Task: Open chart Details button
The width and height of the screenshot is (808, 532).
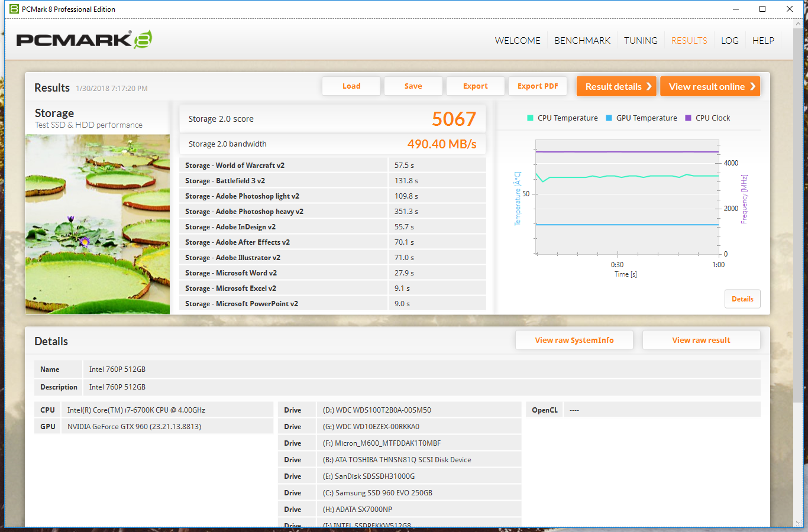Action: coord(742,299)
